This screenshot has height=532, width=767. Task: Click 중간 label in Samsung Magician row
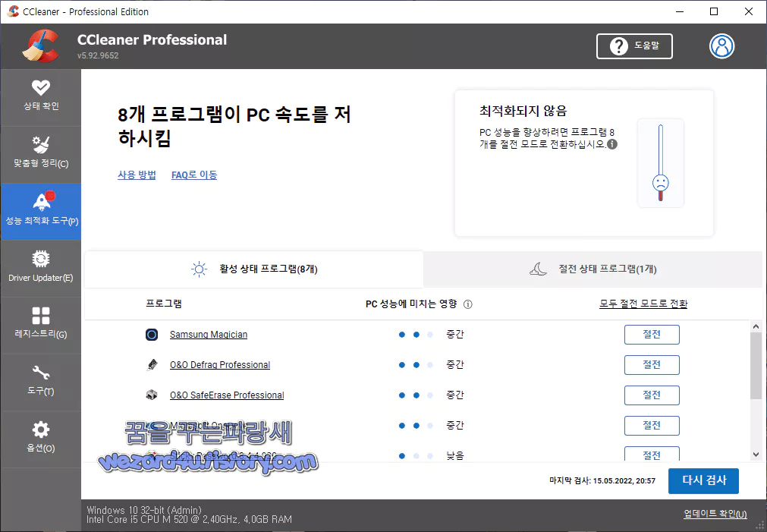point(455,335)
